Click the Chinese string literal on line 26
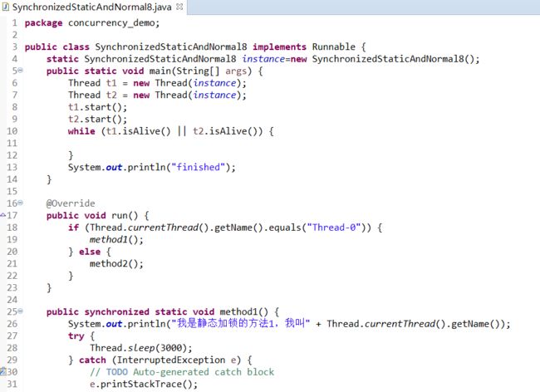540x392 pixels. pyautogui.click(x=241, y=324)
